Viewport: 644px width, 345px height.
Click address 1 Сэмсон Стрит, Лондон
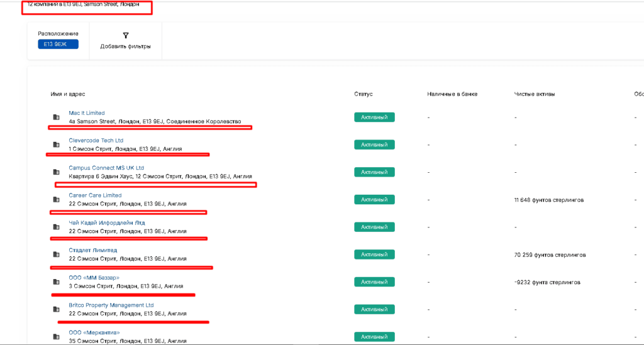125,149
